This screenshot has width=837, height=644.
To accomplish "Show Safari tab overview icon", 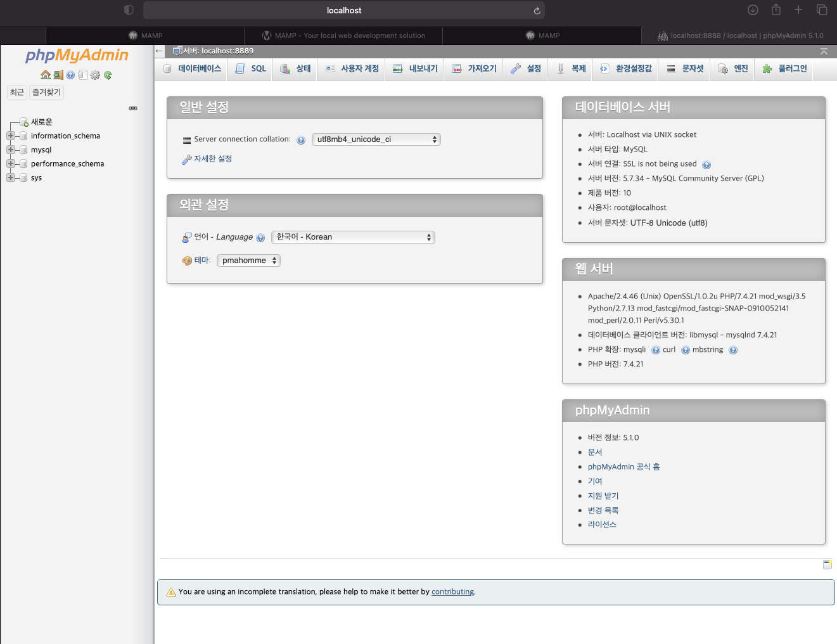I will [822, 10].
